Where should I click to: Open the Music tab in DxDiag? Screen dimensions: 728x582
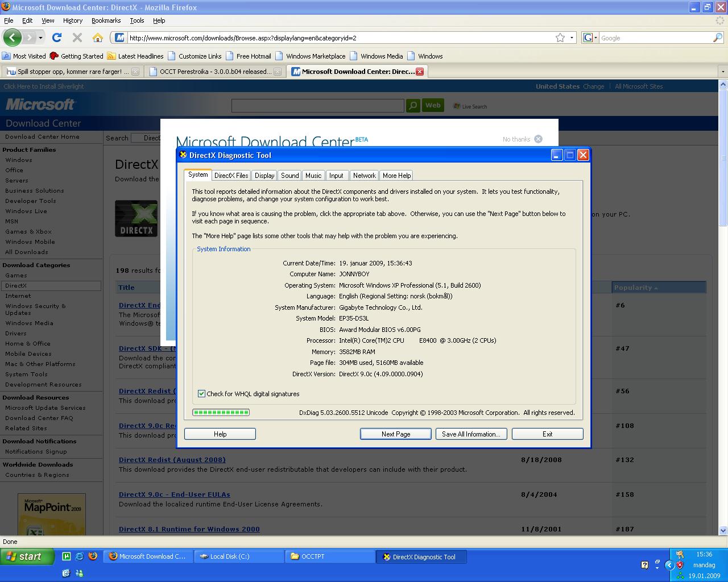pyautogui.click(x=313, y=176)
